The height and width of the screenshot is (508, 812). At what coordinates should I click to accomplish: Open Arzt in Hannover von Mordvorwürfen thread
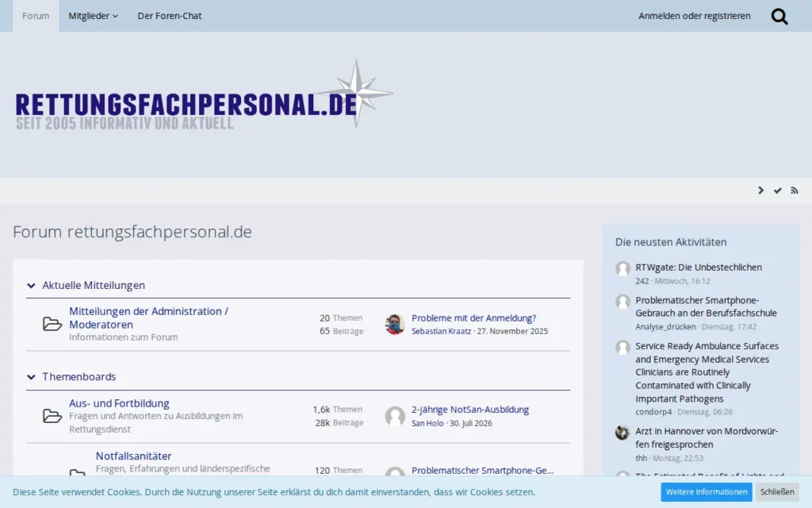coord(707,438)
